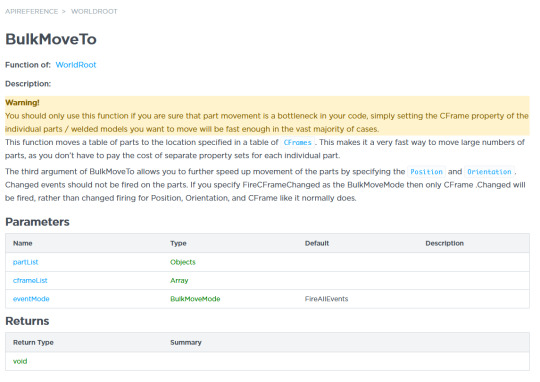Viewport: 540px width, 382px height.
Task: Click the Summary column header
Action: click(186, 342)
